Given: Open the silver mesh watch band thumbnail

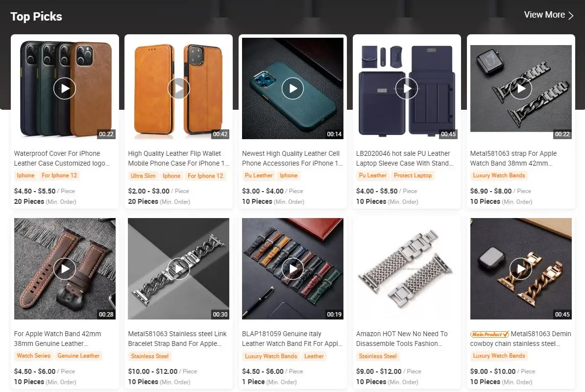Looking at the screenshot, I should 407,269.
